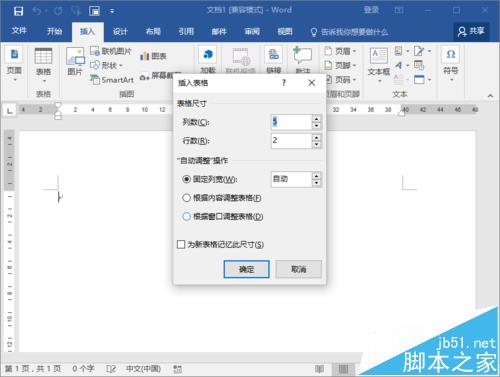500x377 pixels.
Task: Click the Share (共享) button
Action: 471,31
